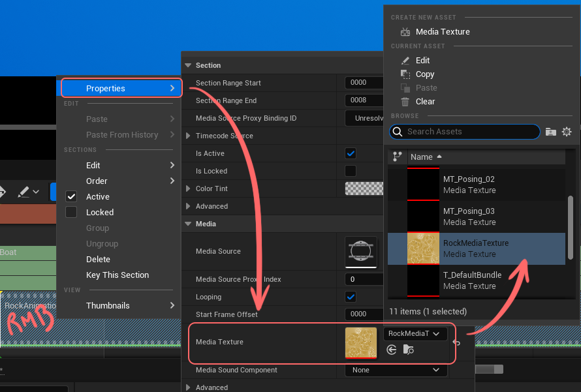The image size is (581, 392).
Task: Click the Edit pencil icon in asset menu
Action: 405,61
